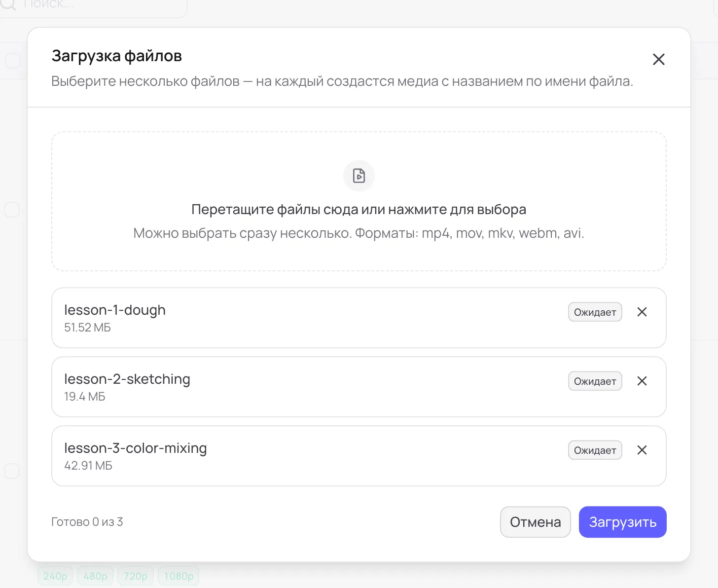Image resolution: width=718 pixels, height=588 pixels.
Task: Select the lesson-1-dough file name
Action: [115, 310]
